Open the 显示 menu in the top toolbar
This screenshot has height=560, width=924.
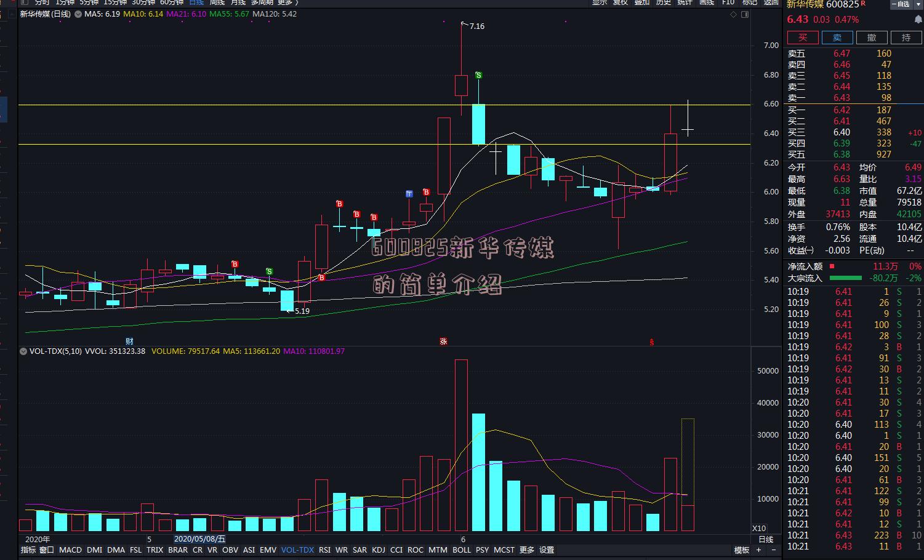600,2
